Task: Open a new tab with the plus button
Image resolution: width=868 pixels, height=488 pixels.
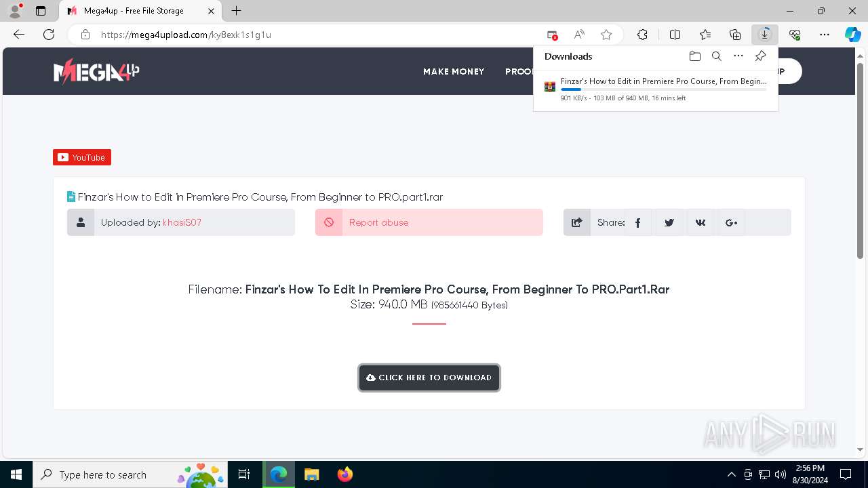Action: pyautogui.click(x=236, y=11)
